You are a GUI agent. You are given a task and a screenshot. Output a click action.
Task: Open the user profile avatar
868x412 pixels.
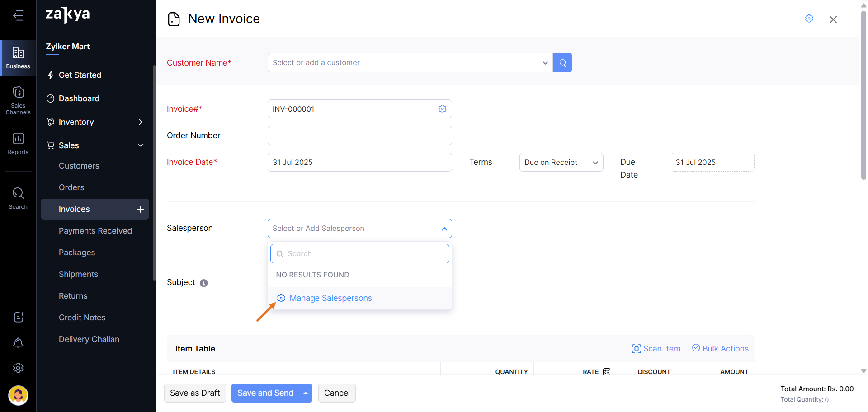[18, 395]
